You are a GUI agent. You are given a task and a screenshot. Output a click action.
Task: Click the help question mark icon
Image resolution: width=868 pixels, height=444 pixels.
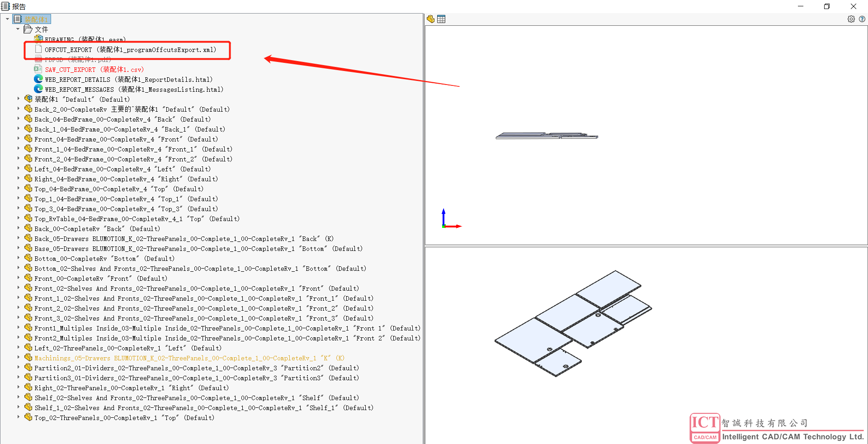click(x=862, y=19)
